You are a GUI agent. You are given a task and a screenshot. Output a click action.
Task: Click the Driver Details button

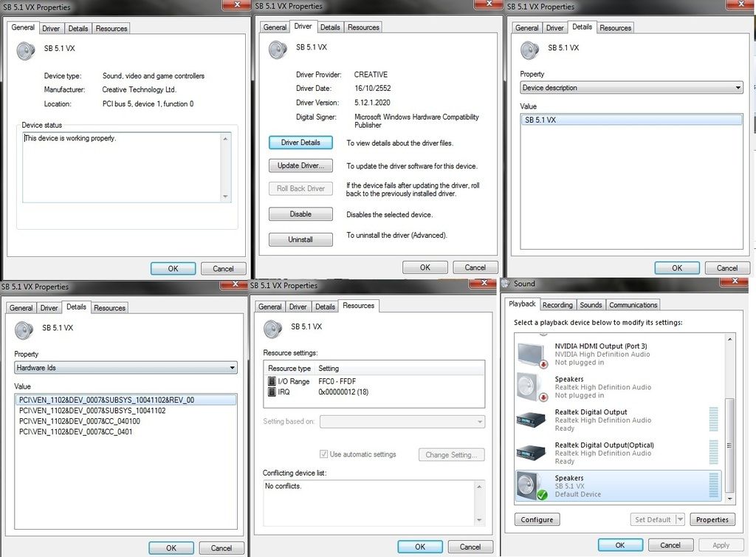click(300, 143)
